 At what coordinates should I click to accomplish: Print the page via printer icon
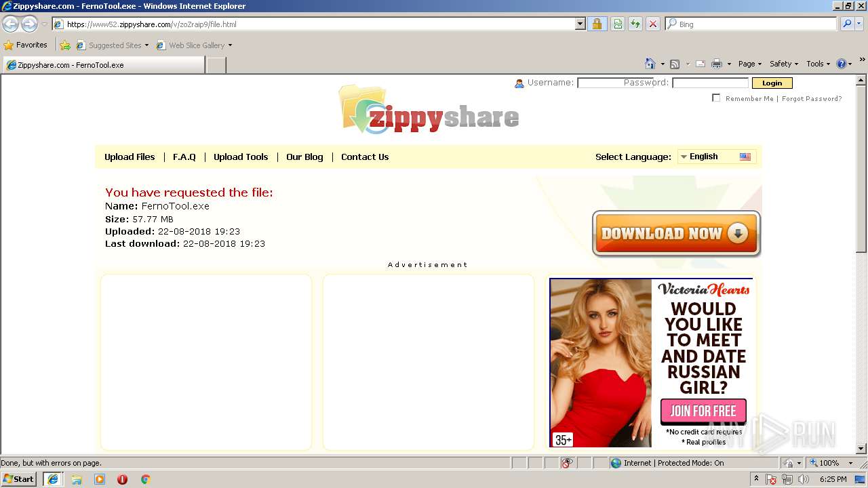(x=717, y=64)
